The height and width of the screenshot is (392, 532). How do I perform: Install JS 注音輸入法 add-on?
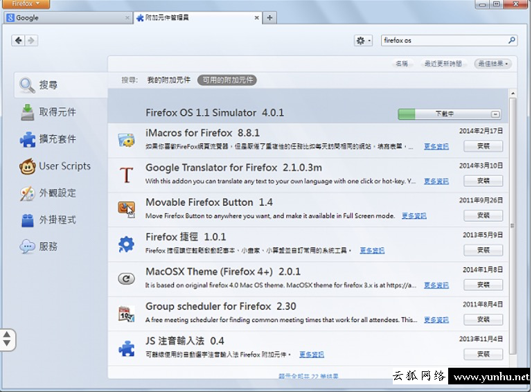(x=483, y=354)
